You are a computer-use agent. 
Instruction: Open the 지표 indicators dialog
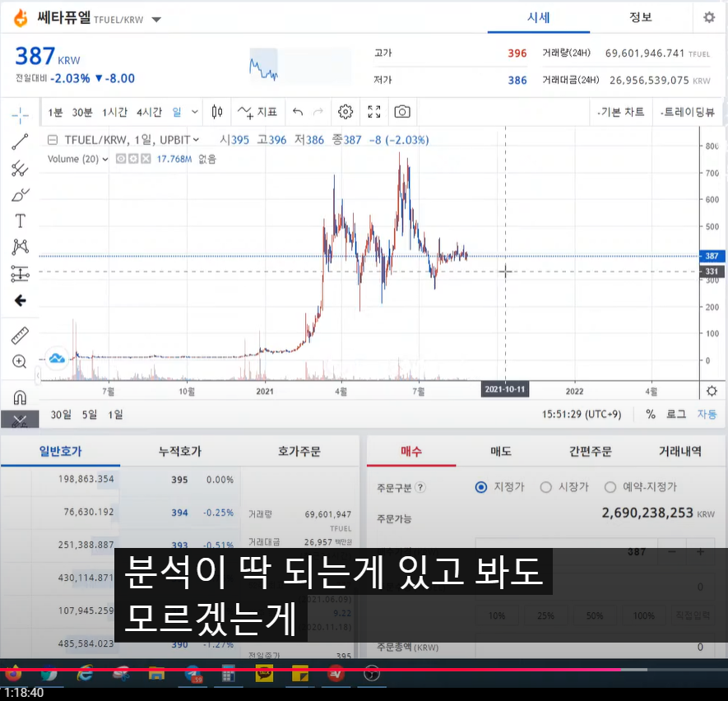point(257,112)
